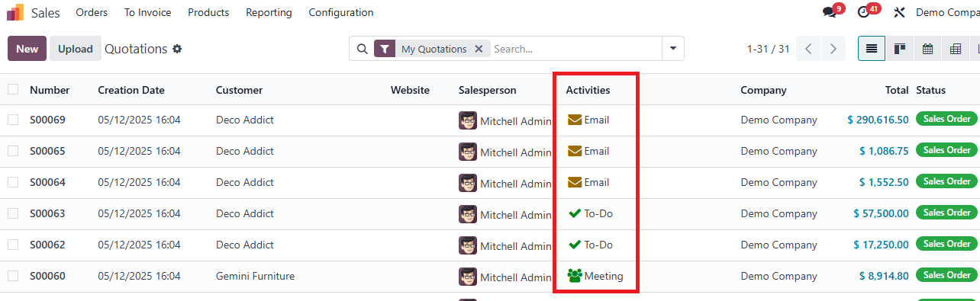Tick the checkbox for S00062
The height and width of the screenshot is (301, 980).
tap(13, 245)
